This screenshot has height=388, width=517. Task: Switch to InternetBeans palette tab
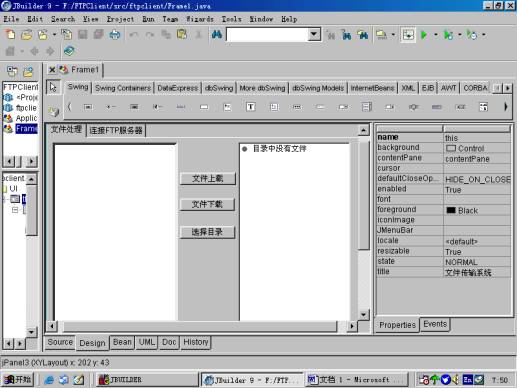click(x=372, y=88)
